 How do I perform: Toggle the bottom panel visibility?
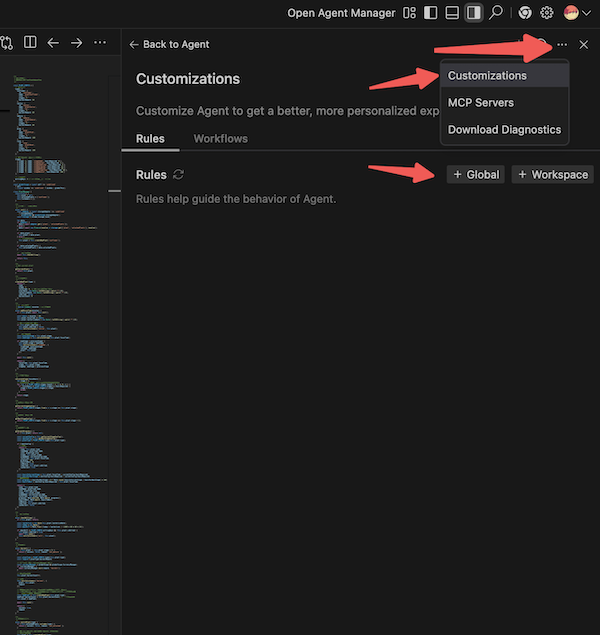coord(452,13)
